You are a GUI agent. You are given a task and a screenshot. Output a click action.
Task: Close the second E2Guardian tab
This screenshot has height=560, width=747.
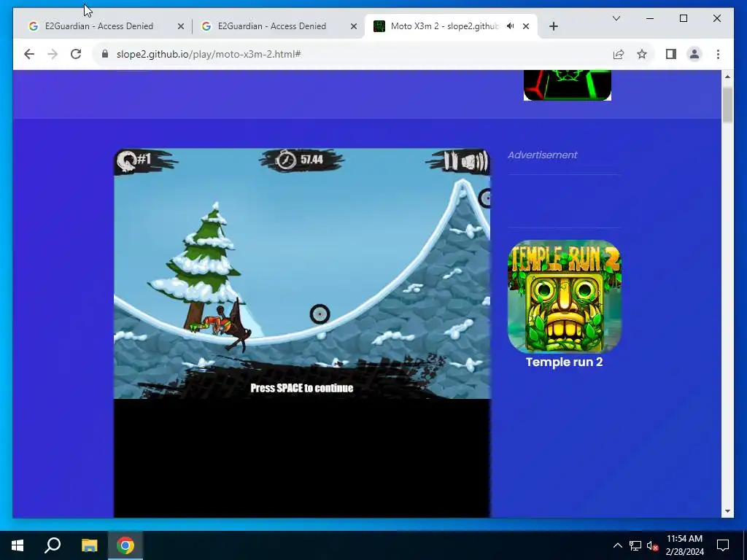(354, 27)
